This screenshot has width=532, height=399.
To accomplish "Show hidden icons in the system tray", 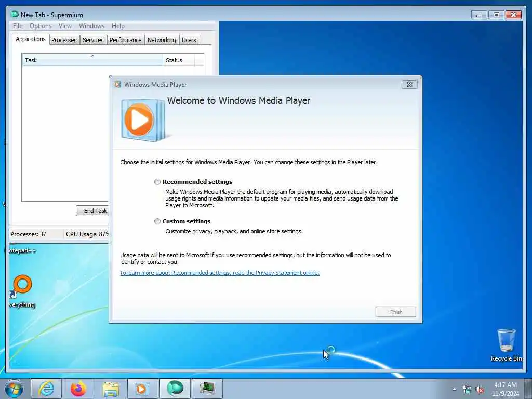I will (454, 390).
